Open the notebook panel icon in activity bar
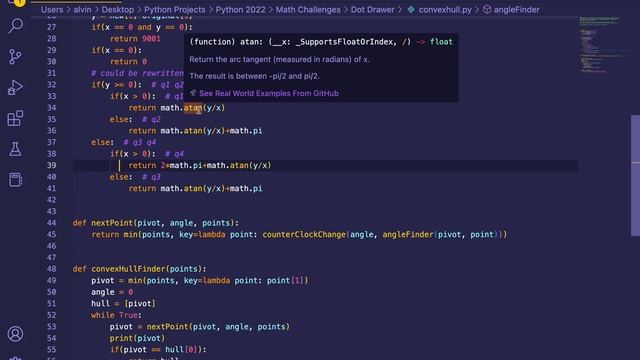The width and height of the screenshot is (640, 360). pyautogui.click(x=15, y=180)
